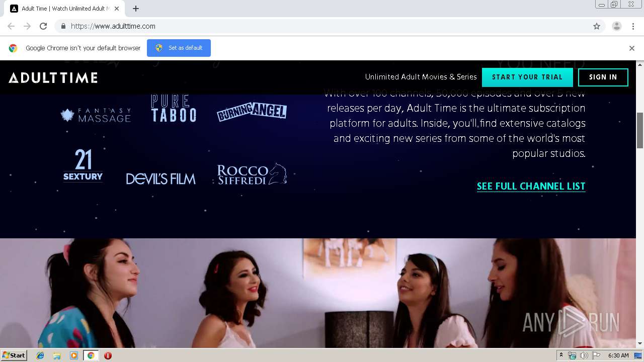The height and width of the screenshot is (362, 644).
Task: Open the media player taskbar icon
Action: pos(74,355)
